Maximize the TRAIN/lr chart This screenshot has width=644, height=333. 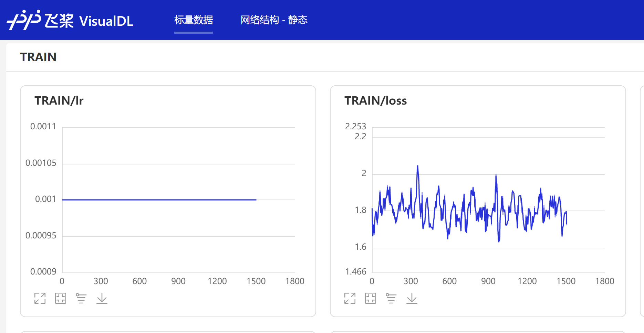tap(40, 298)
